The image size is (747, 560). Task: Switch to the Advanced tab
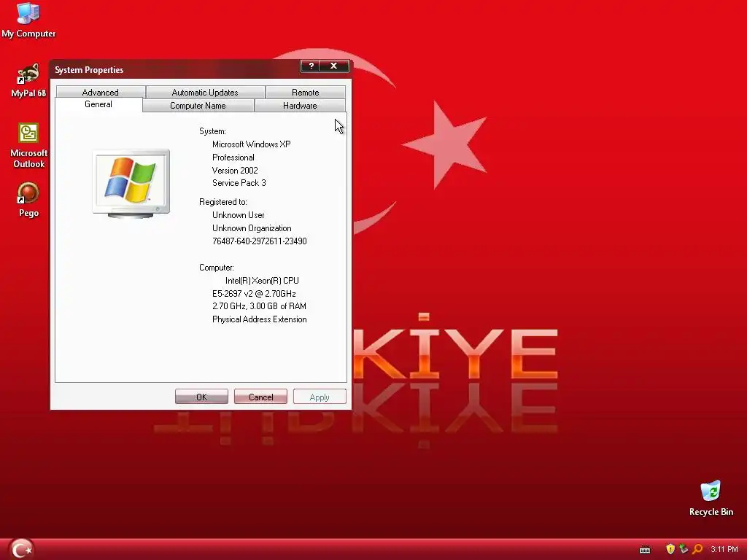click(x=101, y=92)
